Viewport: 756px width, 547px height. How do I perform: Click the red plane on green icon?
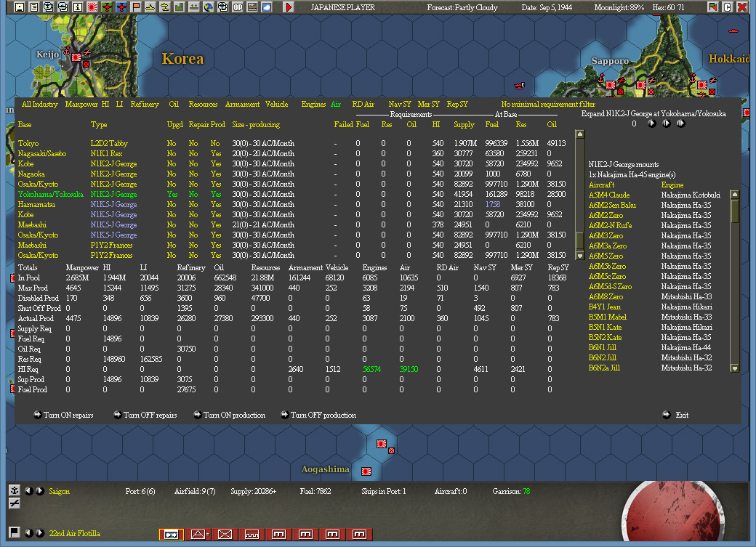coord(107,7)
